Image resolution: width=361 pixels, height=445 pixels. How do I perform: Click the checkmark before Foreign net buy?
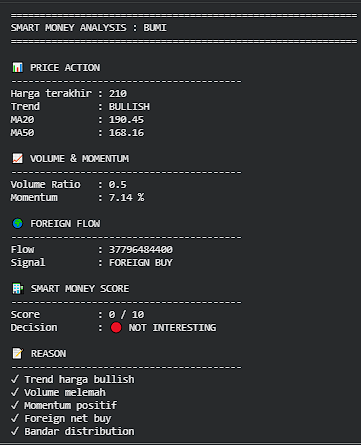tap(15, 418)
